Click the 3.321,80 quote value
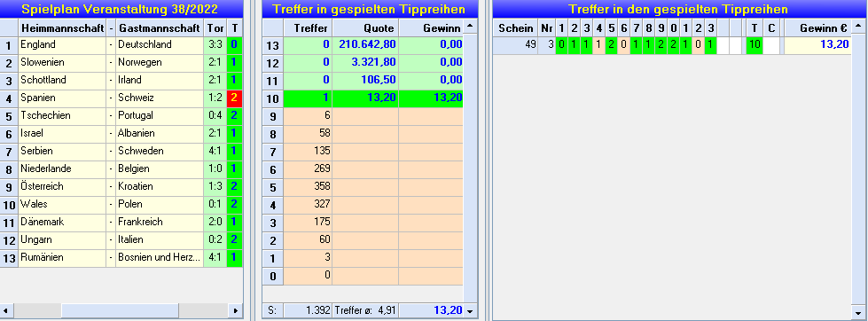Viewport: 868px width, 321px height. pos(365,63)
